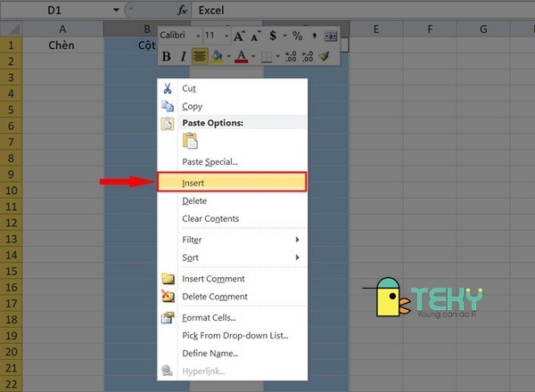Viewport: 535px width, 392px height.
Task: Choose Insert Comment menu entry
Action: tap(233, 279)
